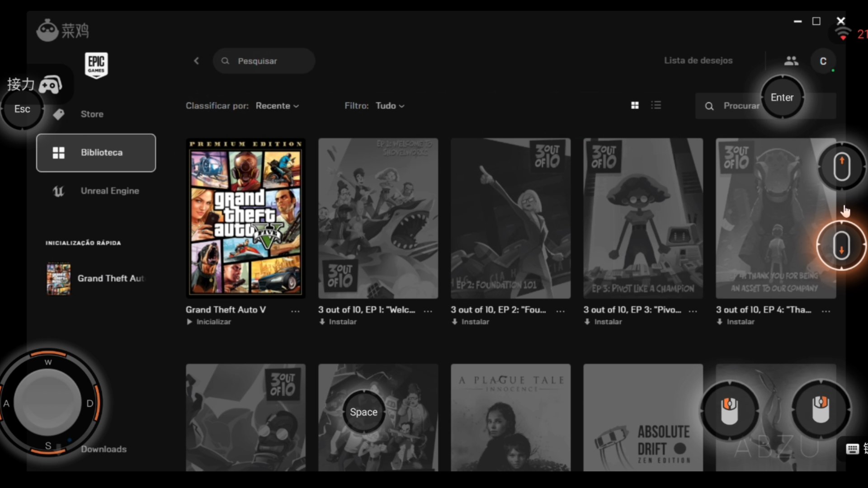
Task: Open Lista de desejos
Action: (698, 61)
